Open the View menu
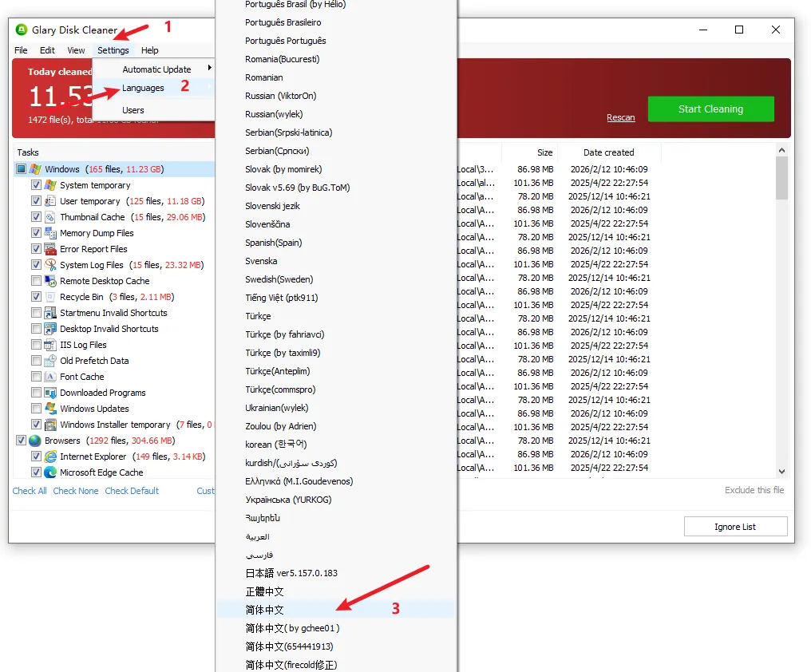Image resolution: width=811 pixels, height=672 pixels. 76,50
